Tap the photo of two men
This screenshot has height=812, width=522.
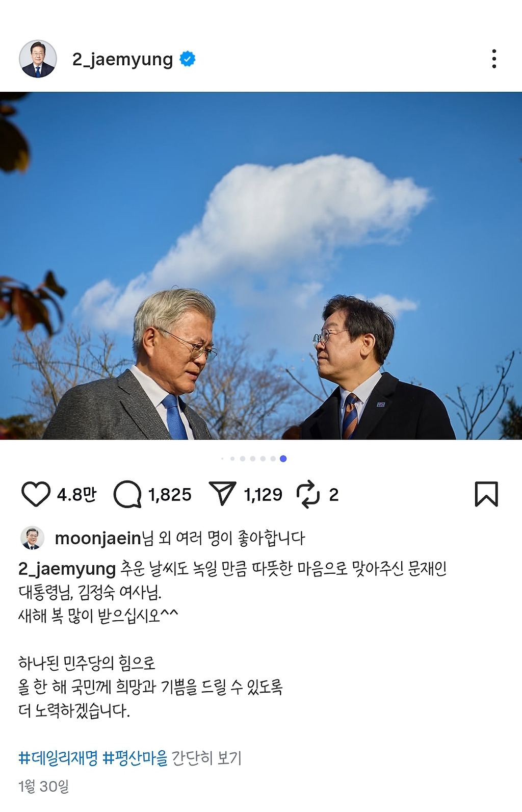coord(261,266)
